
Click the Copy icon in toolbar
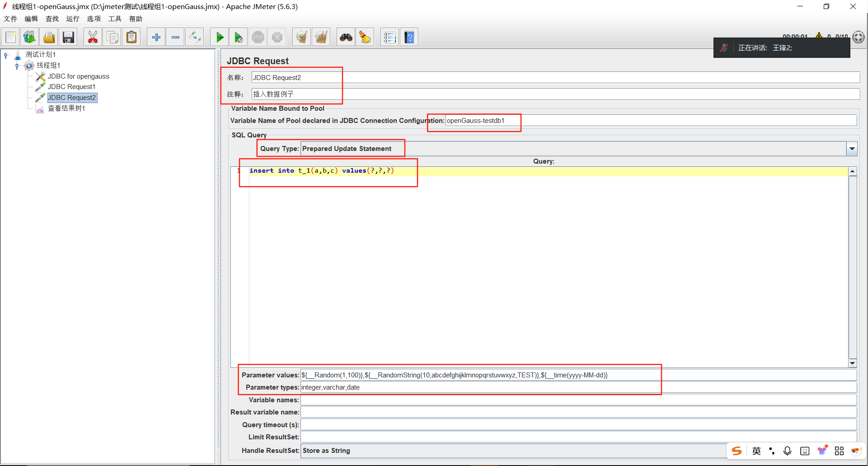(112, 37)
